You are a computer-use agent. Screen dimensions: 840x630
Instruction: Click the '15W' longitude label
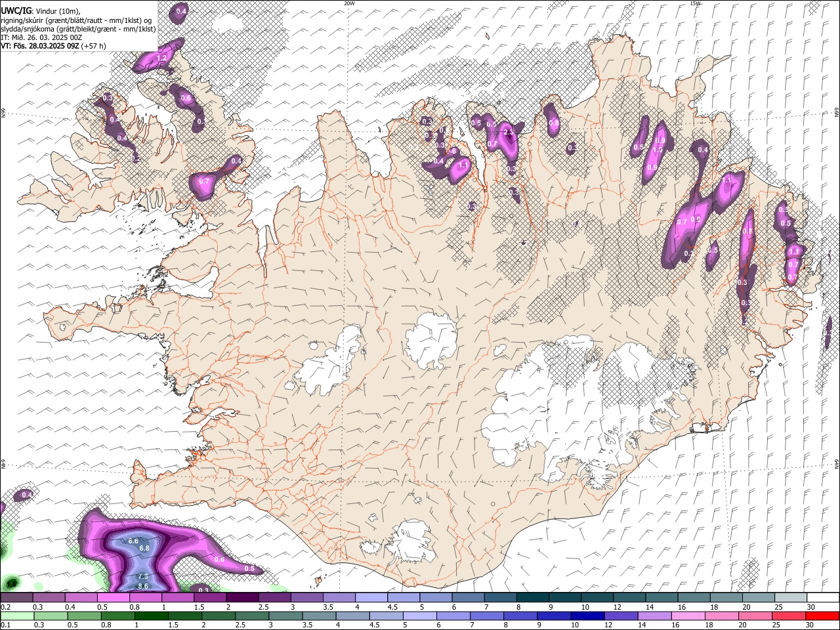(695, 3)
